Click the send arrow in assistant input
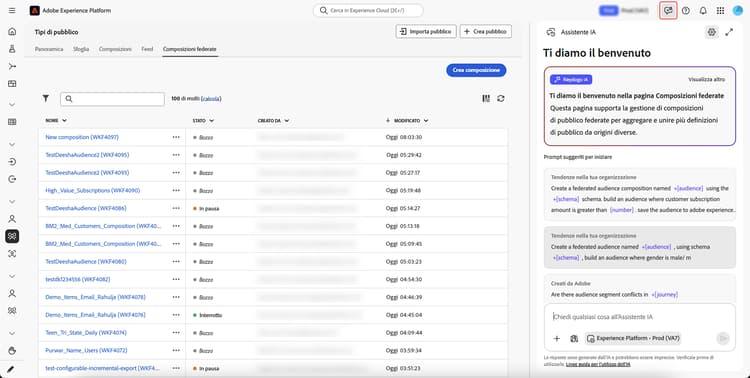 [x=723, y=338]
